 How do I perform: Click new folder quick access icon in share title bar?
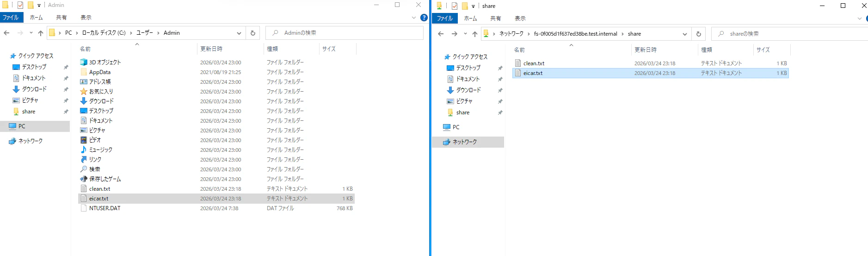pyautogui.click(x=465, y=6)
